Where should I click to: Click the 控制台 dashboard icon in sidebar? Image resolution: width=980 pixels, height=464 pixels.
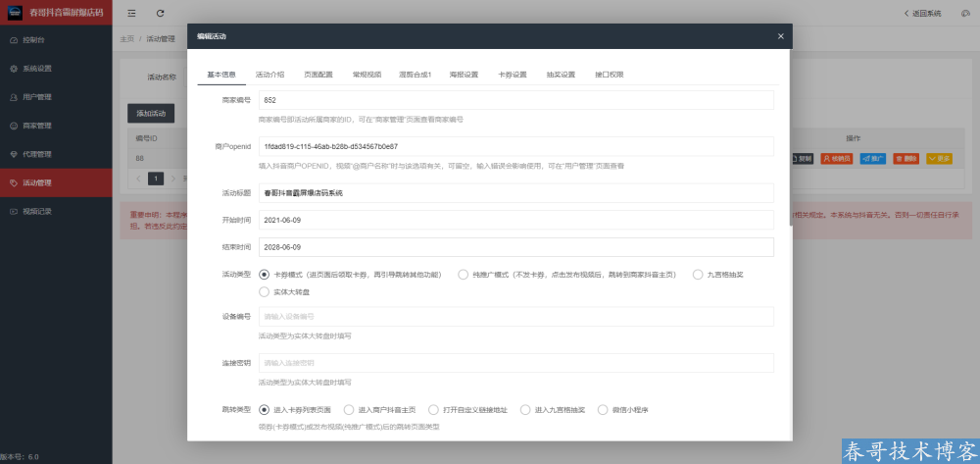click(14, 40)
